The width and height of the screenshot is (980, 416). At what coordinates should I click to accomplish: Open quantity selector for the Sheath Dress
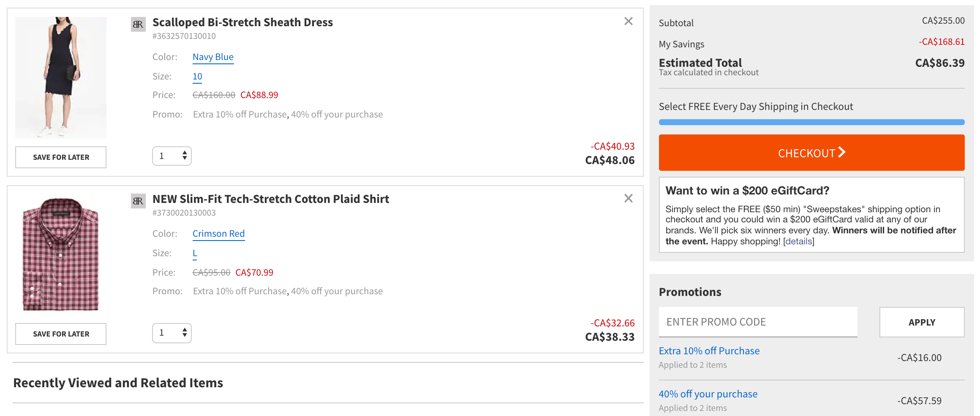(x=172, y=156)
